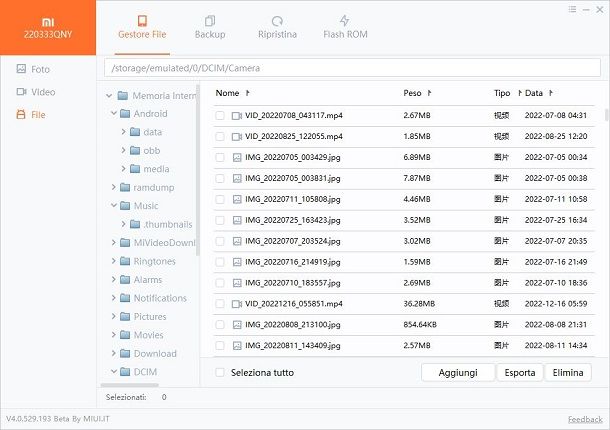
Task: Sort files by Tipo column arrow
Action: (x=519, y=93)
